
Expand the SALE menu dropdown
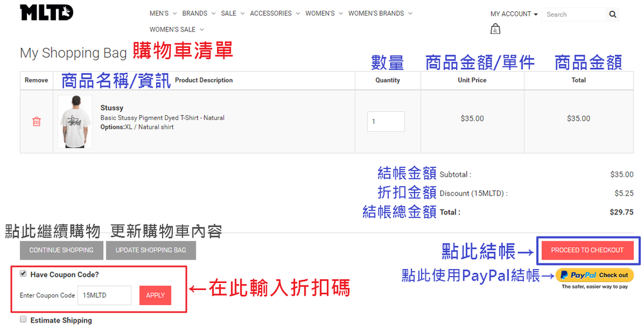tap(233, 14)
